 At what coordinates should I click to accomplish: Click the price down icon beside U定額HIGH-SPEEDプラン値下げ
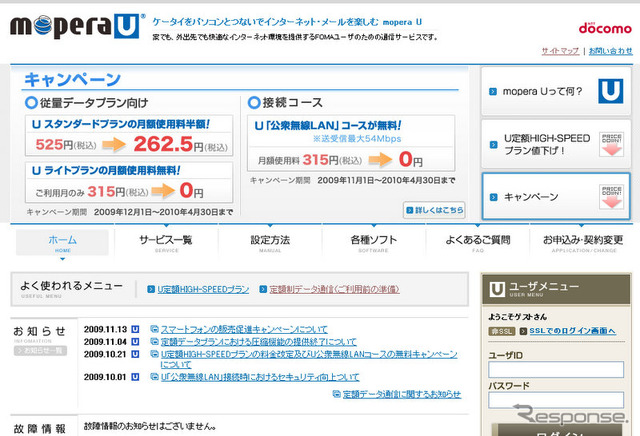coord(611,144)
